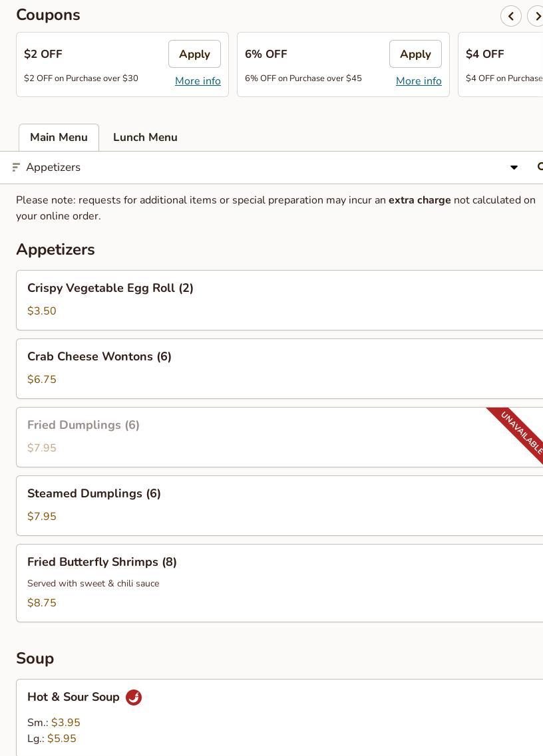This screenshot has height=756, width=543.
Task: Open More info for 6% OFF coupon
Action: [419, 81]
